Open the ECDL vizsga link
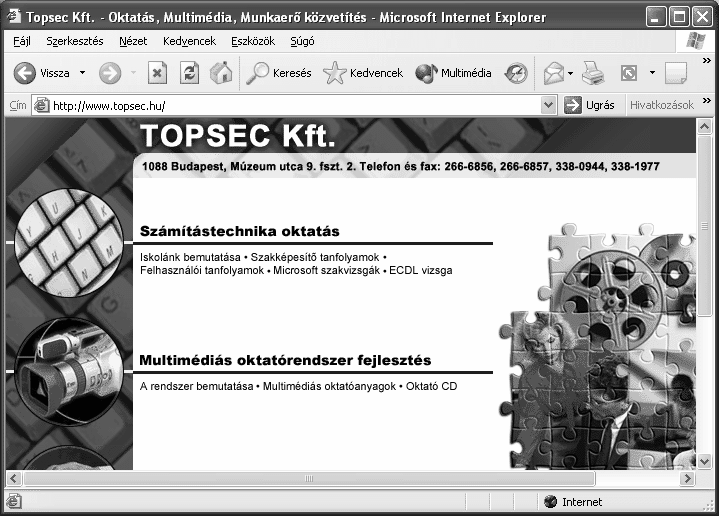This screenshot has height=516, width=719. [420, 271]
